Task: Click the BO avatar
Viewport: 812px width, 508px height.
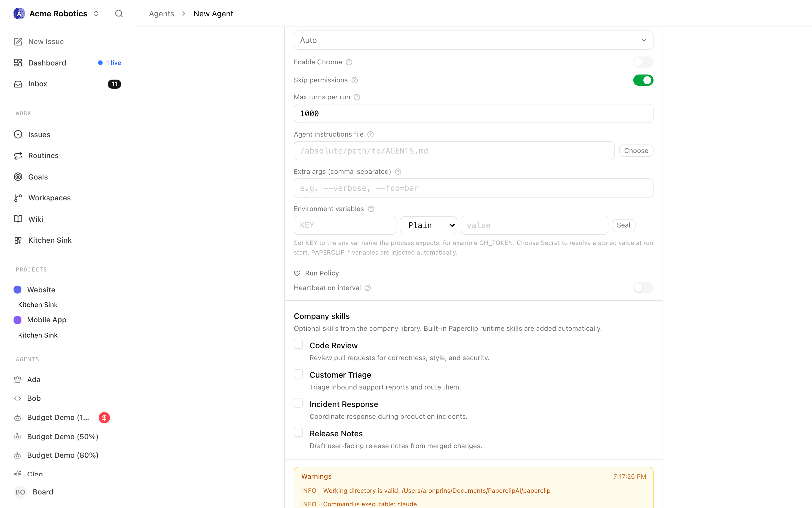Action: click(x=20, y=492)
